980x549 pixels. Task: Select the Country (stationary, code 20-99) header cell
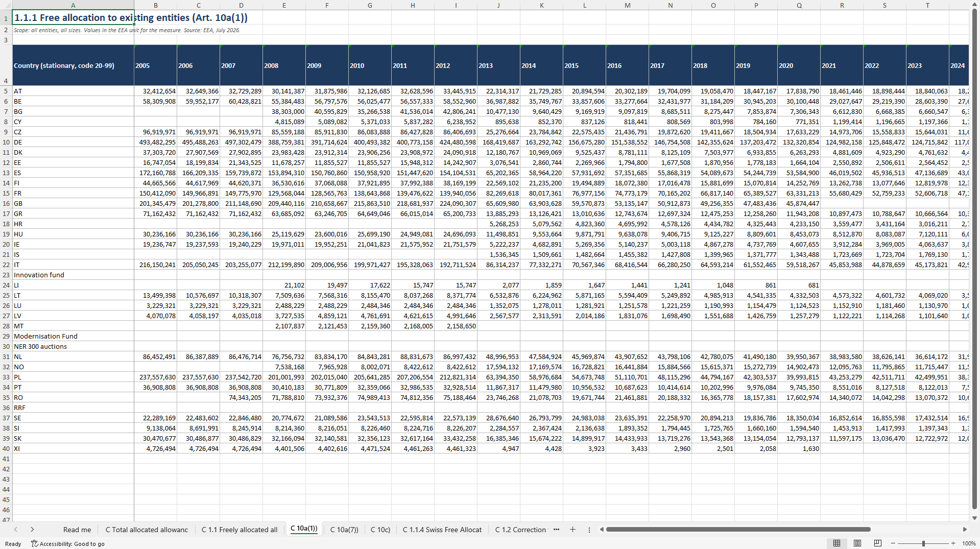pos(73,65)
